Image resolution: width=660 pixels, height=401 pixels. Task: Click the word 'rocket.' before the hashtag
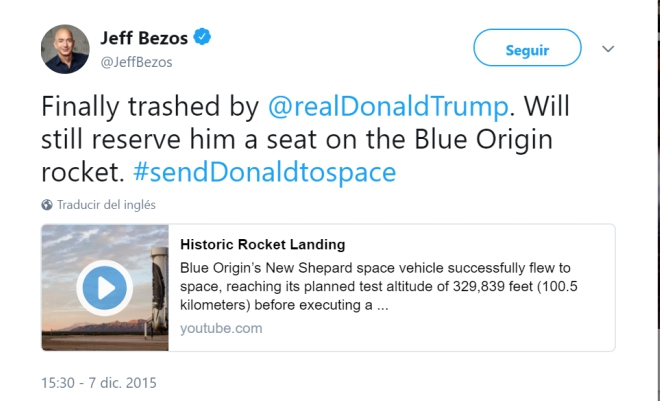83,171
